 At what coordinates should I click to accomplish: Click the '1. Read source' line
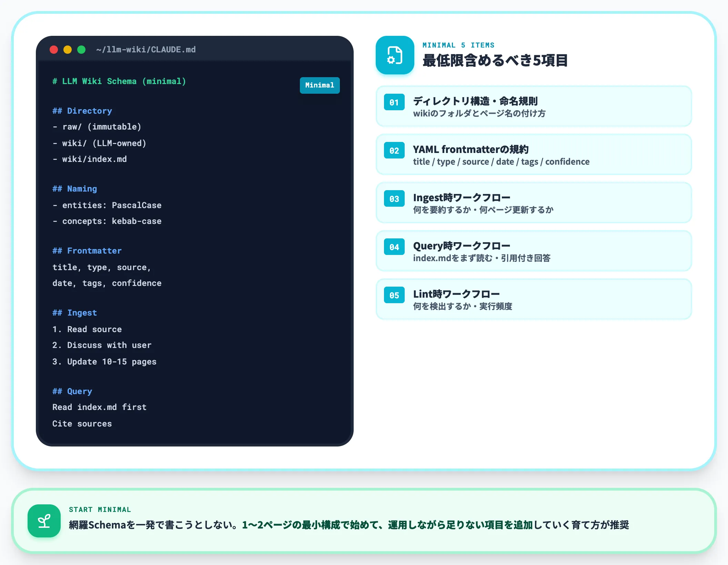click(87, 329)
